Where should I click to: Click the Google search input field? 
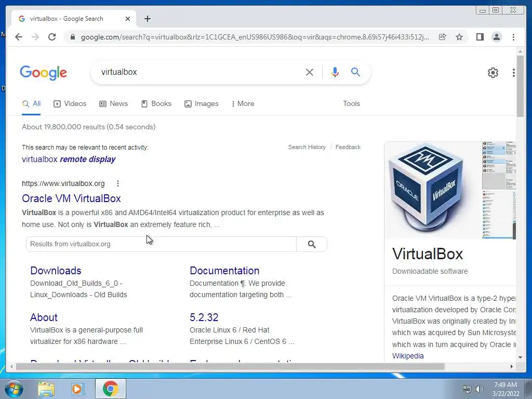(x=200, y=72)
